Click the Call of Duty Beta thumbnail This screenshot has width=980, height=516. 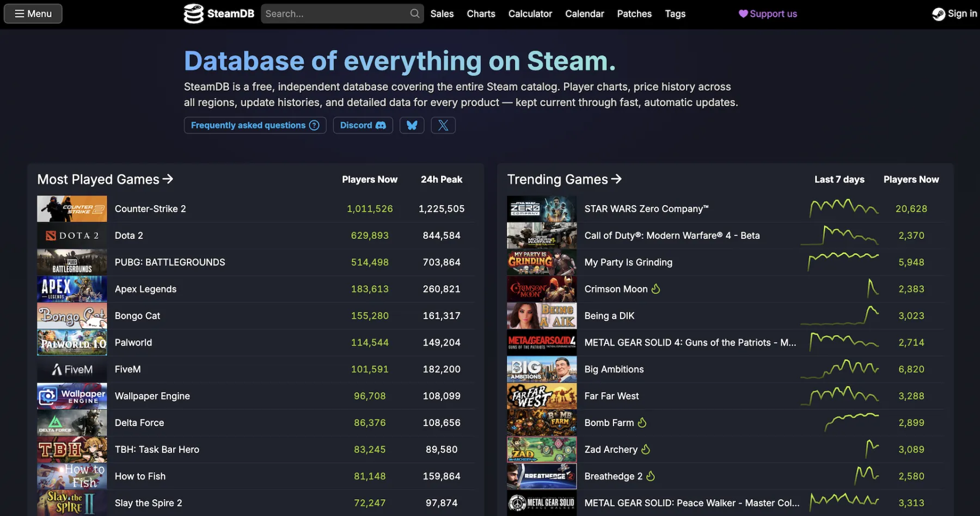(x=542, y=236)
